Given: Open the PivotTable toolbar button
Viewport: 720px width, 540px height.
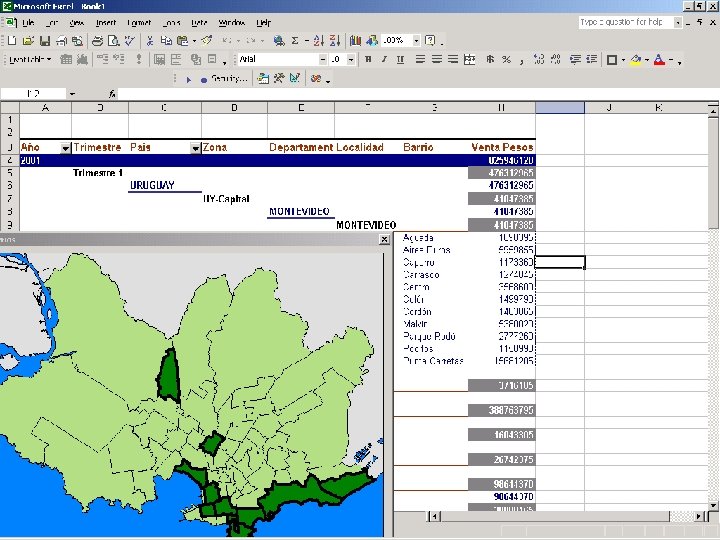Looking at the screenshot, I should (32, 60).
